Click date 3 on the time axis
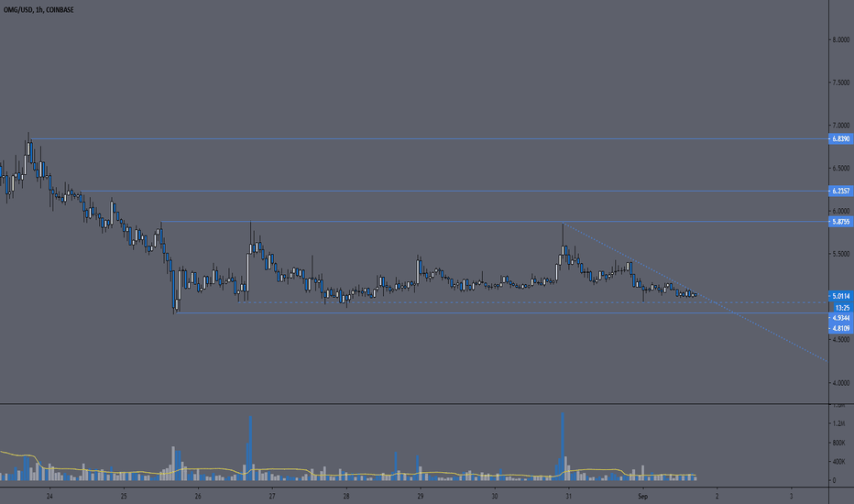Viewport: 854px width, 504px height. [791, 497]
